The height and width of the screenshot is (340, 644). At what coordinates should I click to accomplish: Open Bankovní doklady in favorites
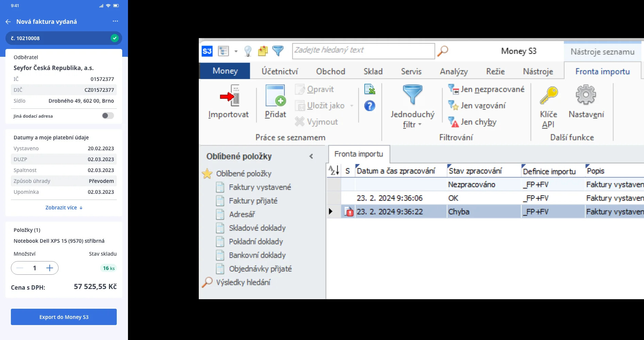(251, 255)
